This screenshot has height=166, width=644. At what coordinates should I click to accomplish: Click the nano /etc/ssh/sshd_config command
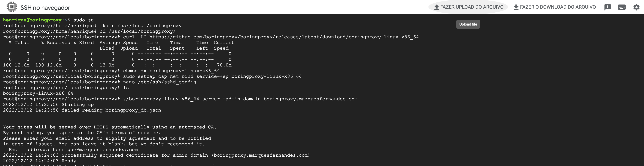tap(159, 82)
